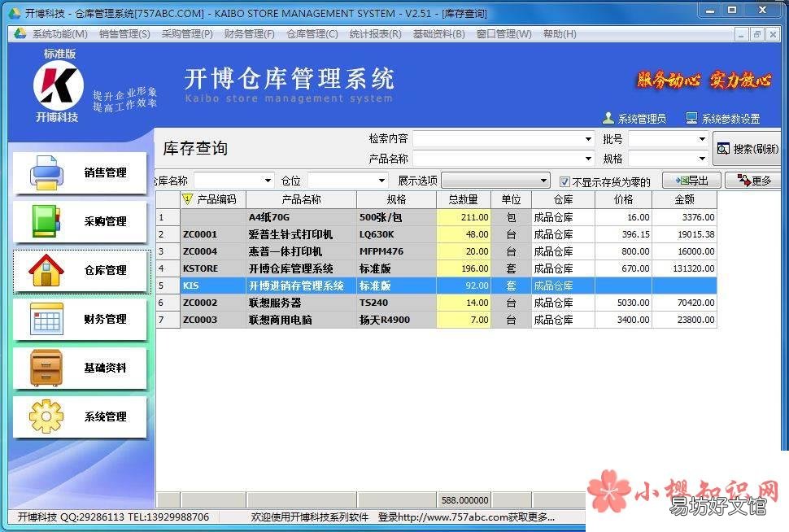Toggle 不显示存货为零的 checkbox
The width and height of the screenshot is (789, 532).
tap(565, 181)
